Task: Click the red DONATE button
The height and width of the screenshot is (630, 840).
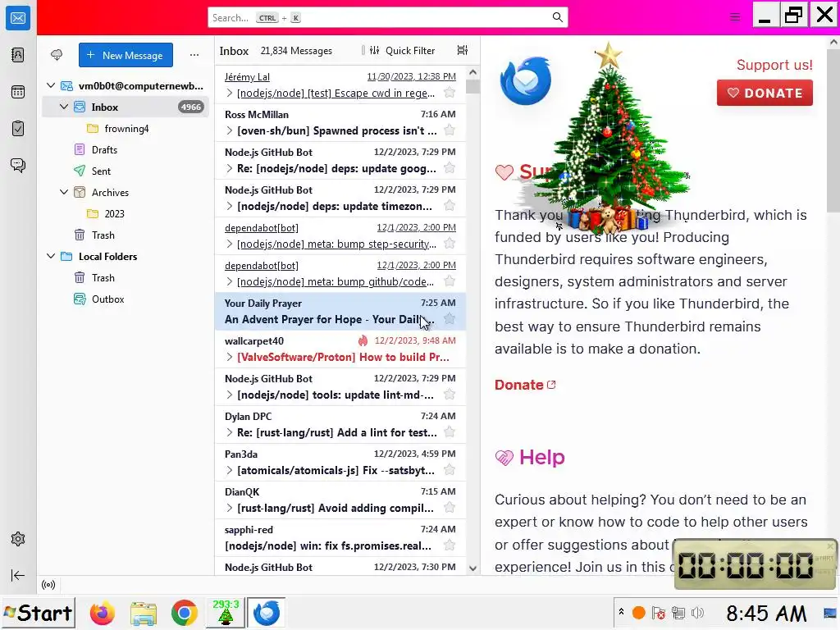Action: click(765, 93)
